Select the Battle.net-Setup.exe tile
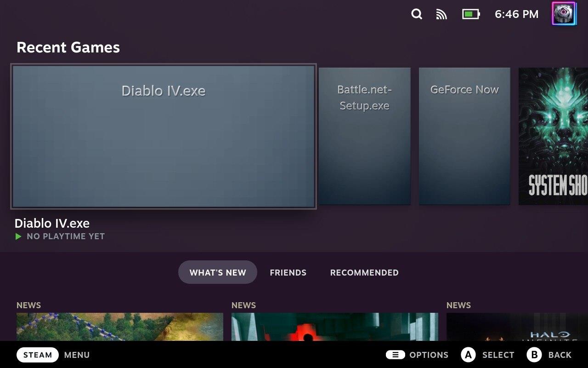Viewport: 588px width, 368px height. click(364, 136)
